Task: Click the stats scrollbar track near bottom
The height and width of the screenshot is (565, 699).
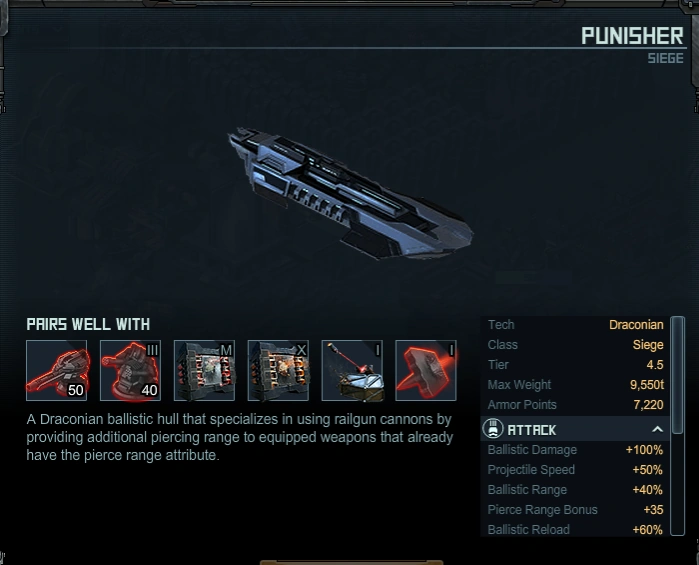Action: [678, 513]
